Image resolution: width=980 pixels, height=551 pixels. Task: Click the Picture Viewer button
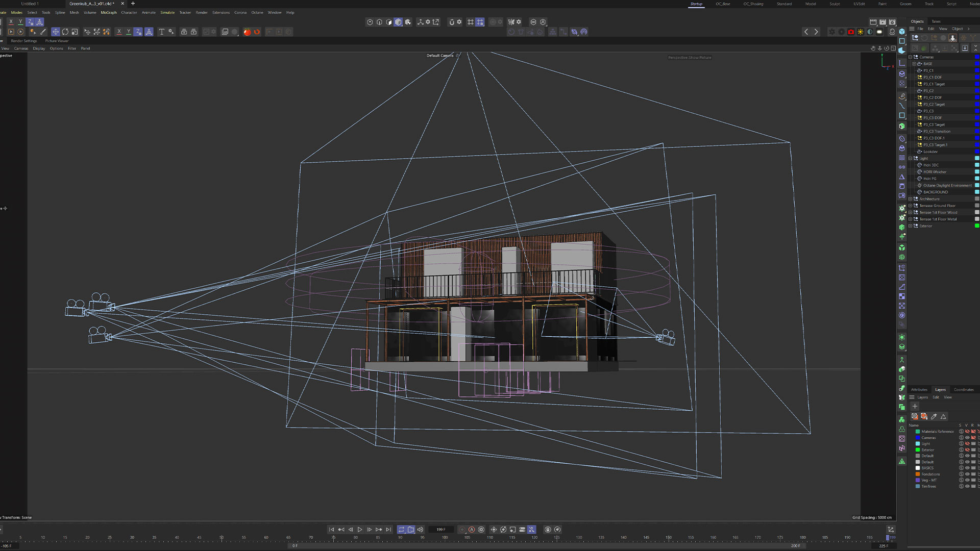pyautogui.click(x=57, y=41)
